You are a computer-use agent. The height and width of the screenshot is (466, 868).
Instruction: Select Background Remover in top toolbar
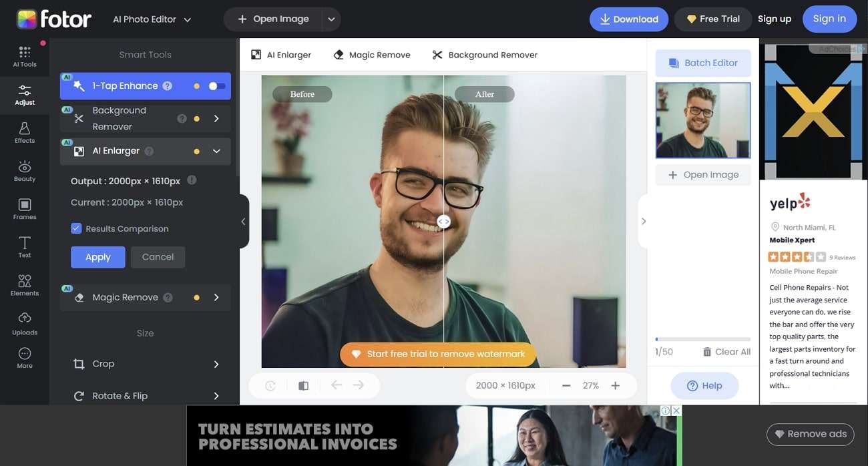tap(485, 55)
